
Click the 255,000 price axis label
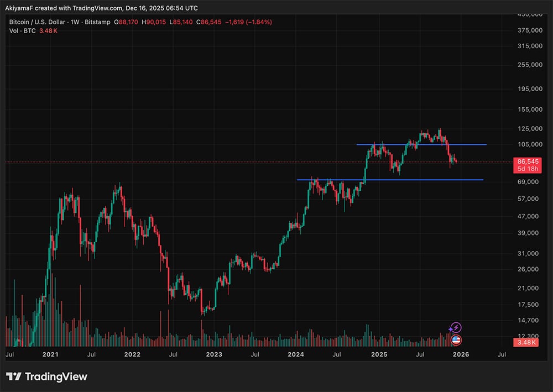(x=530, y=65)
